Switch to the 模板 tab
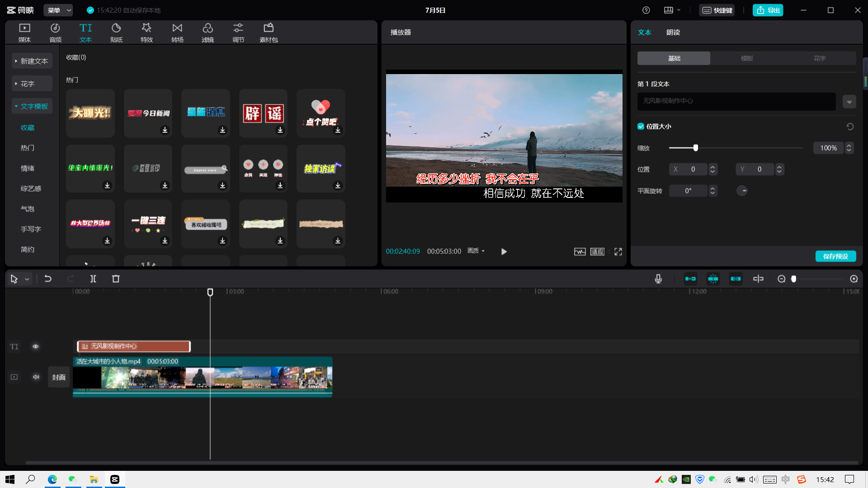The image size is (868, 488). 747,58
